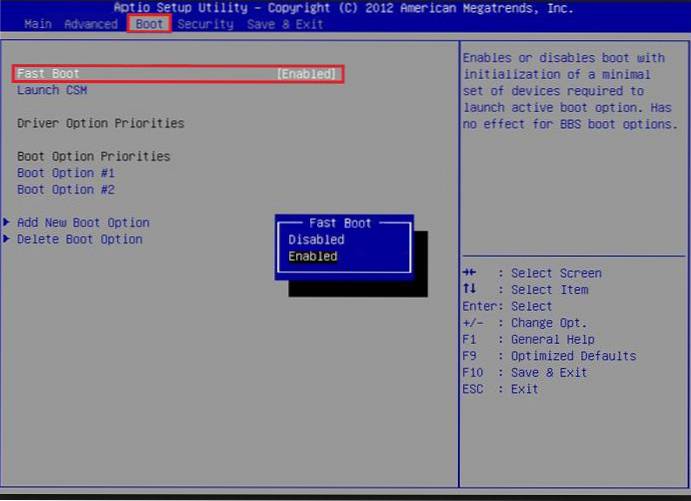The width and height of the screenshot is (691, 501).
Task: Enter the Delete Boot Option submenu
Action: pos(80,240)
